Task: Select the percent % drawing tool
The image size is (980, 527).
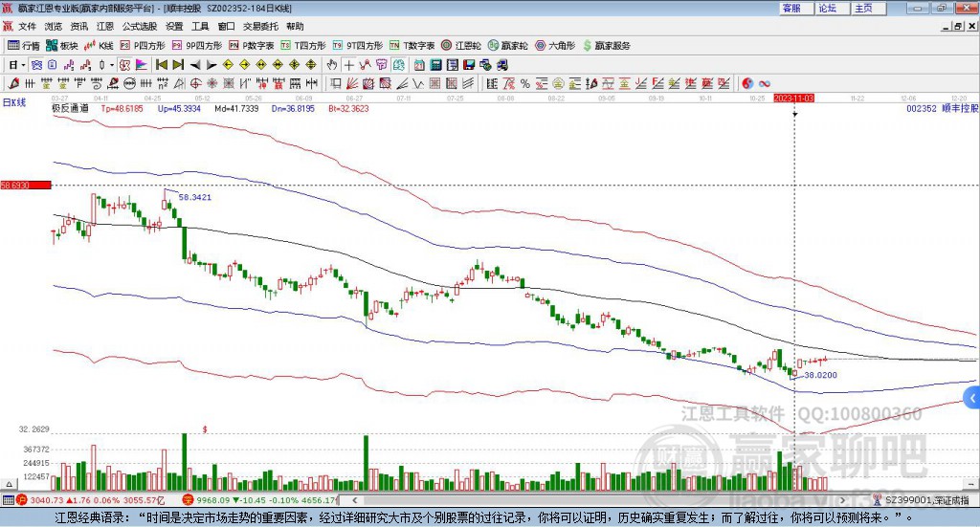Action: 525,83
